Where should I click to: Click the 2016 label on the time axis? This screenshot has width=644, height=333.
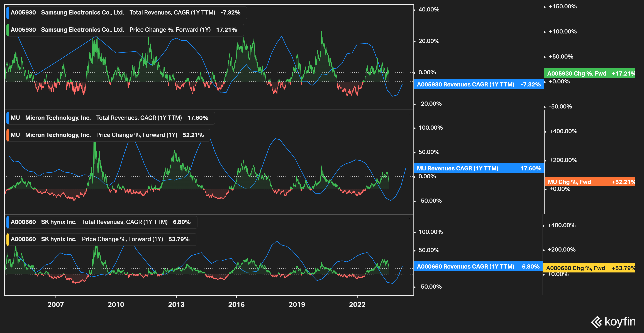pyautogui.click(x=236, y=305)
